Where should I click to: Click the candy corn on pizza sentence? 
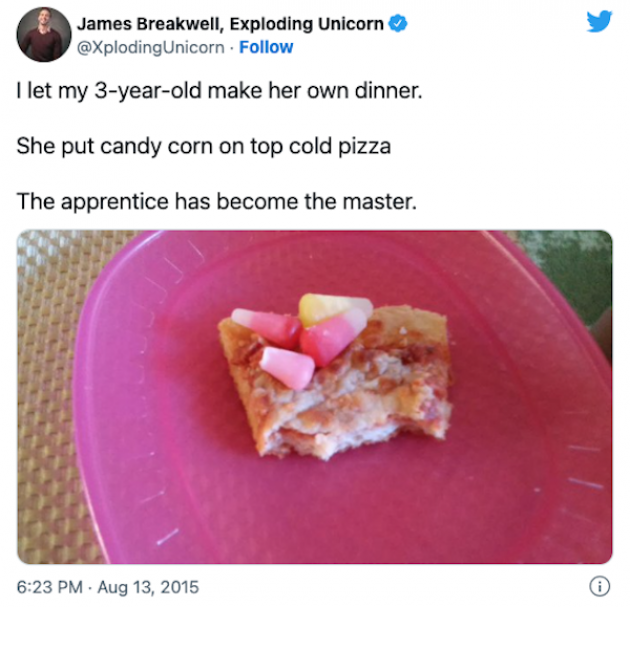204,146
